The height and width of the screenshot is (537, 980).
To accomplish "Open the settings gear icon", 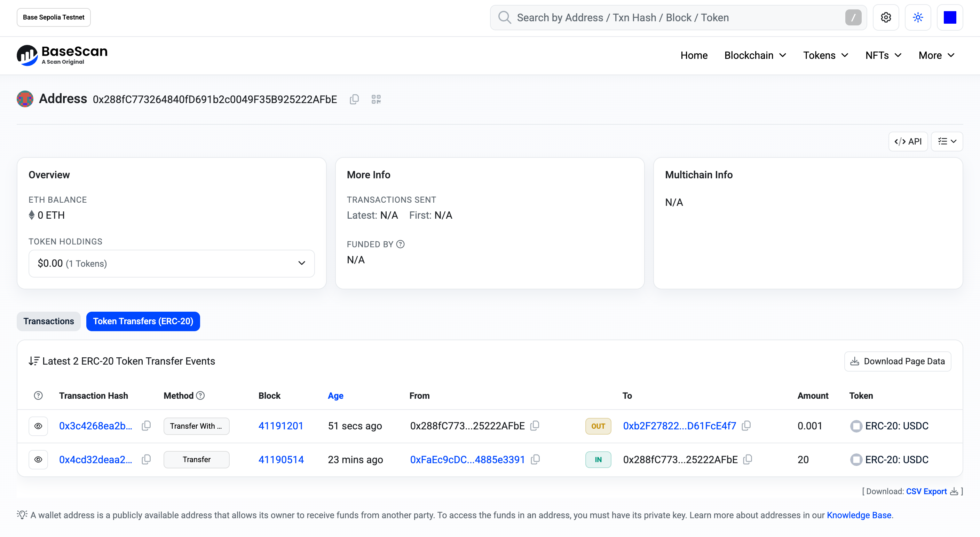I will click(x=886, y=17).
